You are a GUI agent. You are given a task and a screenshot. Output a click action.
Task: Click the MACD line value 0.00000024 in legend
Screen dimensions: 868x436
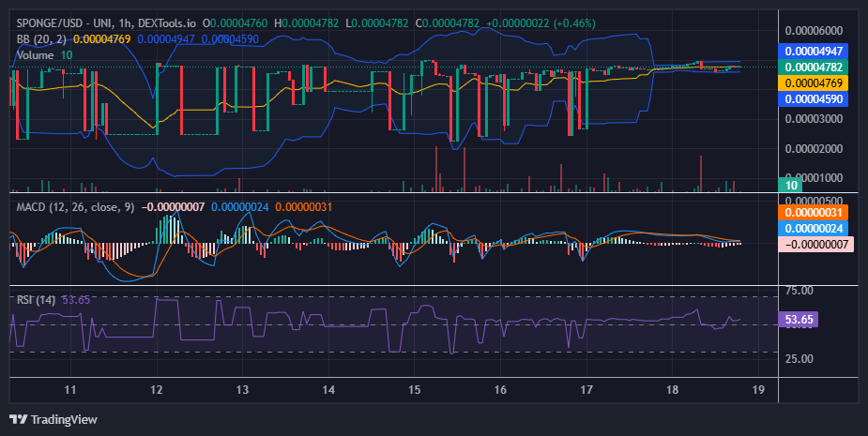click(x=240, y=207)
